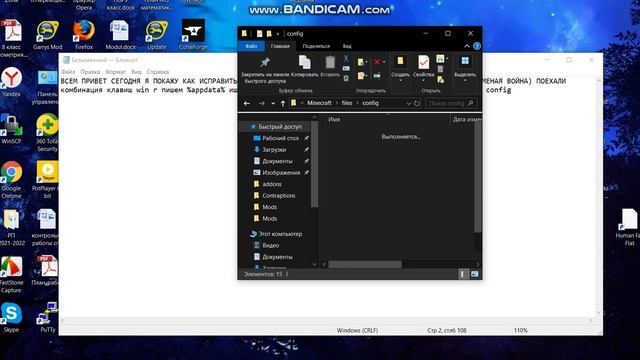
Task: Open the Правка menu in Notepad
Action: coord(90,72)
